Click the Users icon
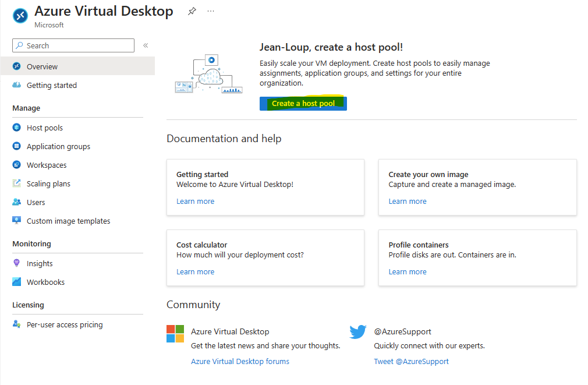 [x=16, y=202]
